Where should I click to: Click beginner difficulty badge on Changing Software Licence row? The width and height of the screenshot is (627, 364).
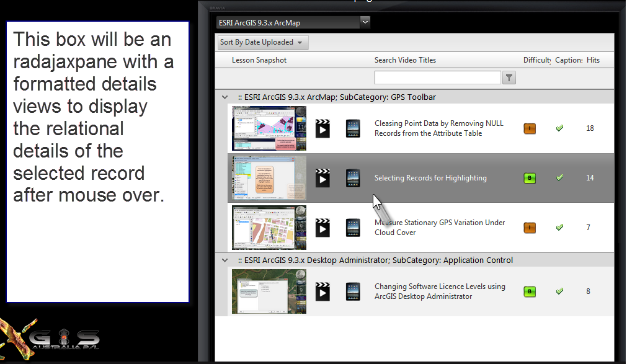530,291
